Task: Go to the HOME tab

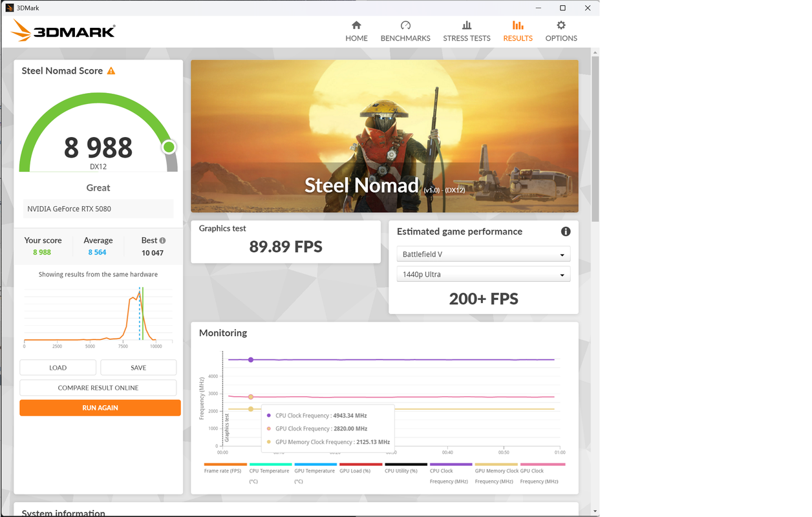Action: tap(356, 31)
